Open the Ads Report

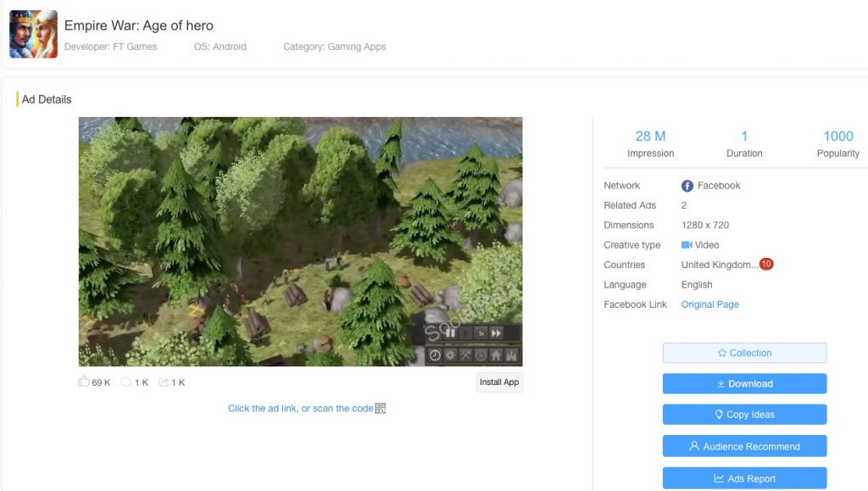(744, 478)
